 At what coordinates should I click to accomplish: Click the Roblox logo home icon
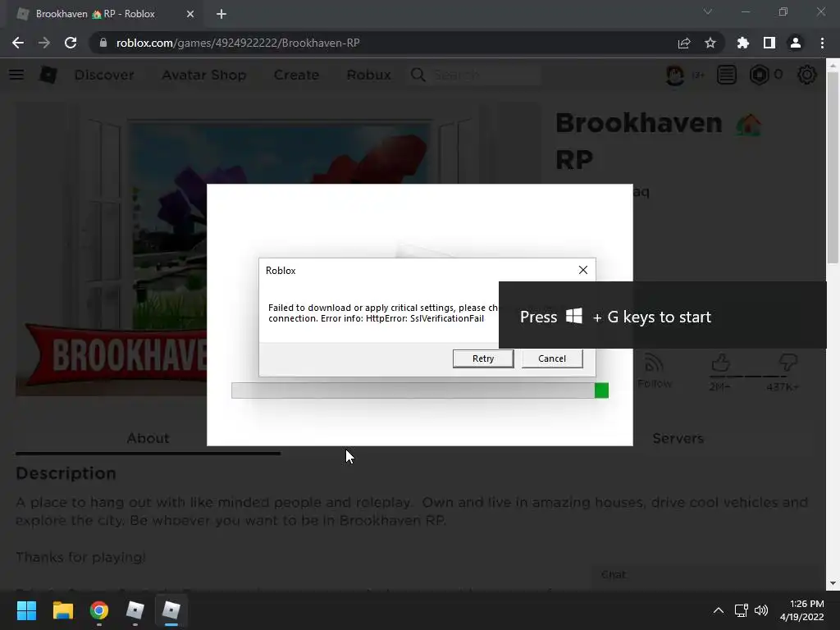point(48,75)
